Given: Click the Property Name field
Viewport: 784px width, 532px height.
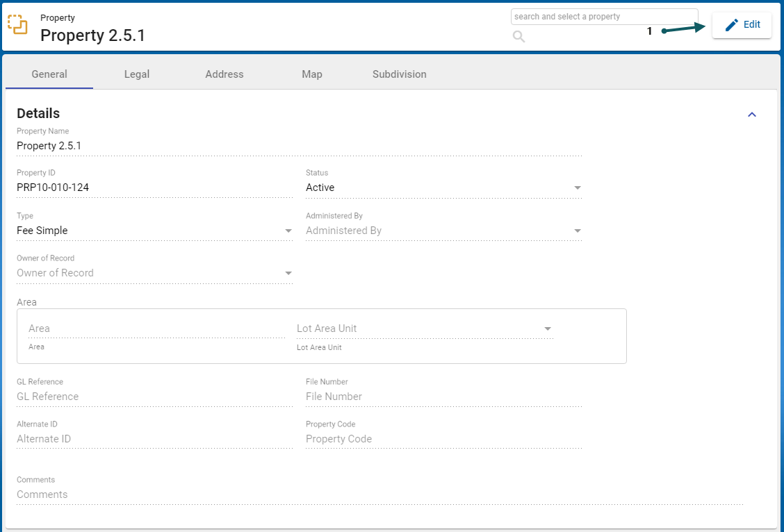Looking at the screenshot, I should tap(299, 146).
